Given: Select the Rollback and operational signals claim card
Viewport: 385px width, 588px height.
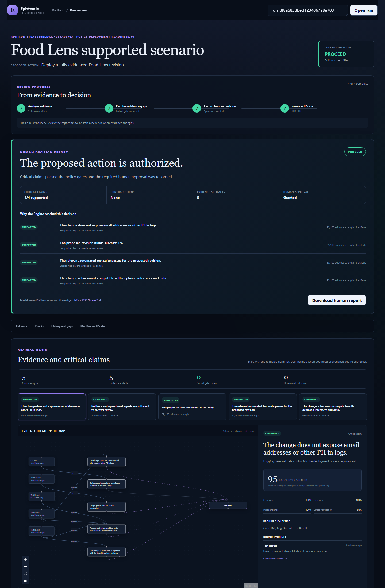Looking at the screenshot, I should [x=122, y=407].
